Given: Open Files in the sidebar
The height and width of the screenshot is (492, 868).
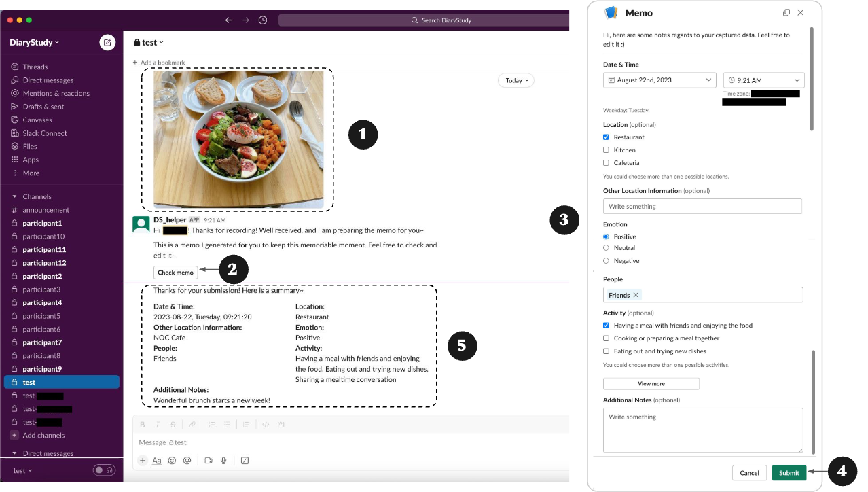Looking at the screenshot, I should click(x=30, y=146).
